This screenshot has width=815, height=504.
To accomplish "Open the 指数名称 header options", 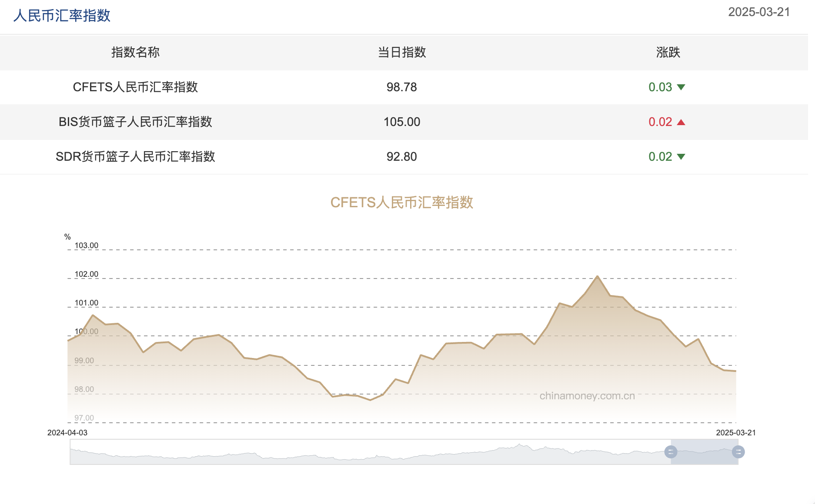I will [x=135, y=53].
